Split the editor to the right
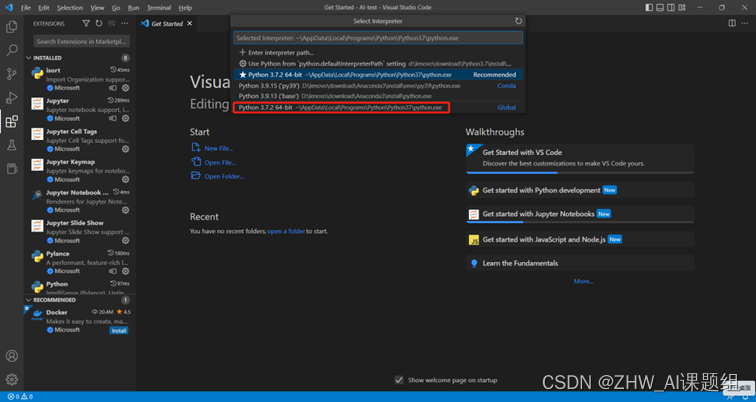Viewport: 756px width, 402px height. click(x=732, y=23)
